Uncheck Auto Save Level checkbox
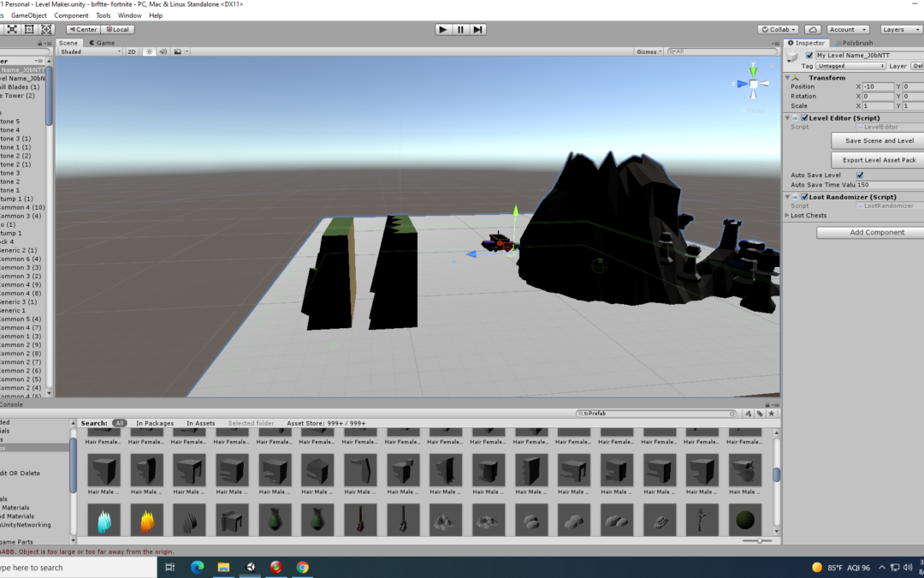The height and width of the screenshot is (578, 924). coord(860,176)
